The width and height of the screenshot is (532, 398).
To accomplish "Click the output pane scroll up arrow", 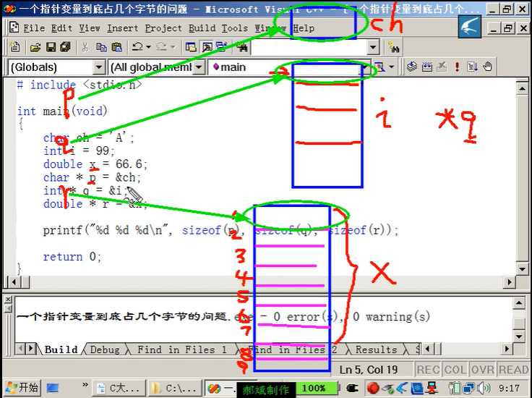I will point(519,302).
